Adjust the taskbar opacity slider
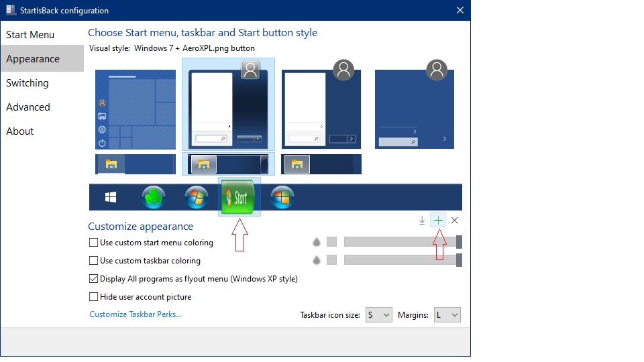This screenshot has width=644, height=362. point(403,260)
